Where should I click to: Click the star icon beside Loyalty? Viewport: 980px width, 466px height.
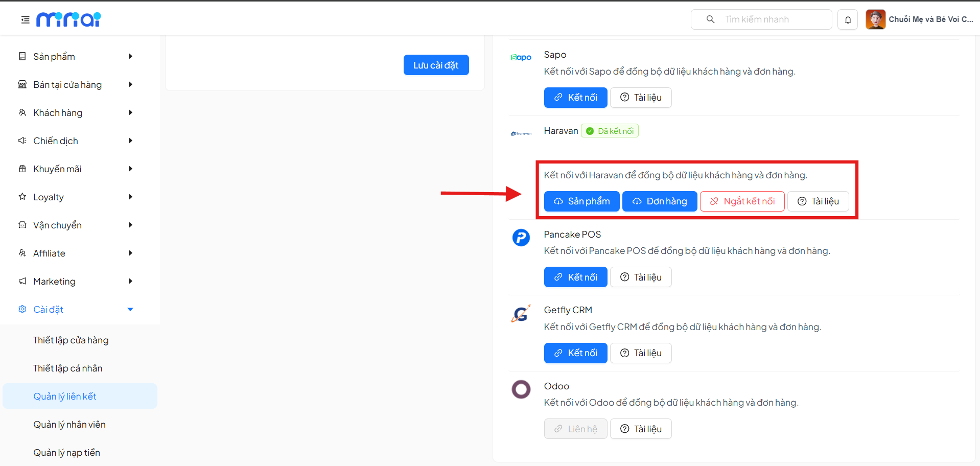22,197
